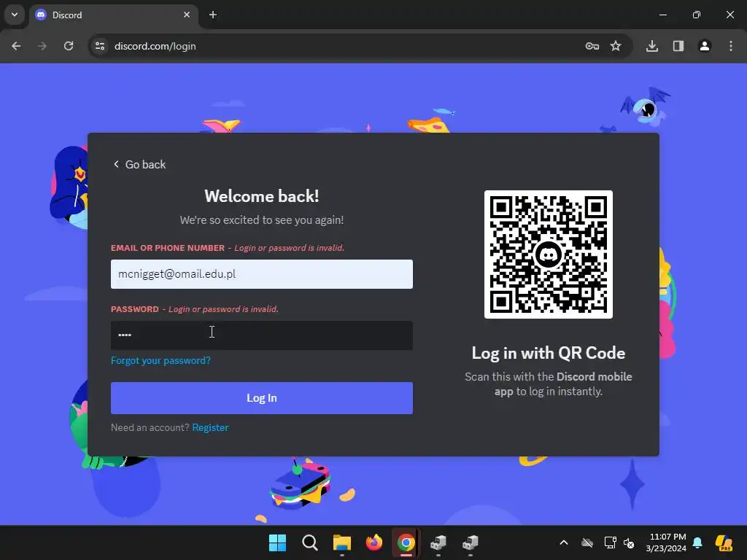The width and height of the screenshot is (747, 560).
Task: Open Chrome downloads icon
Action: (x=651, y=46)
